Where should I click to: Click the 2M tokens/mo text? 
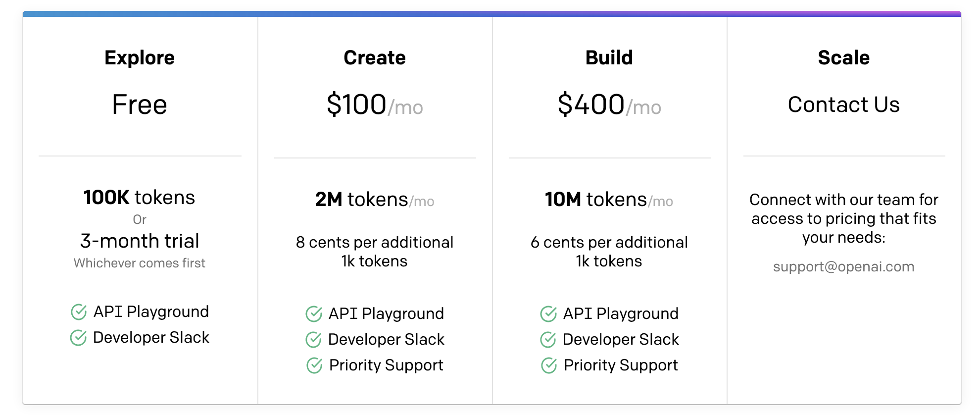[375, 200]
